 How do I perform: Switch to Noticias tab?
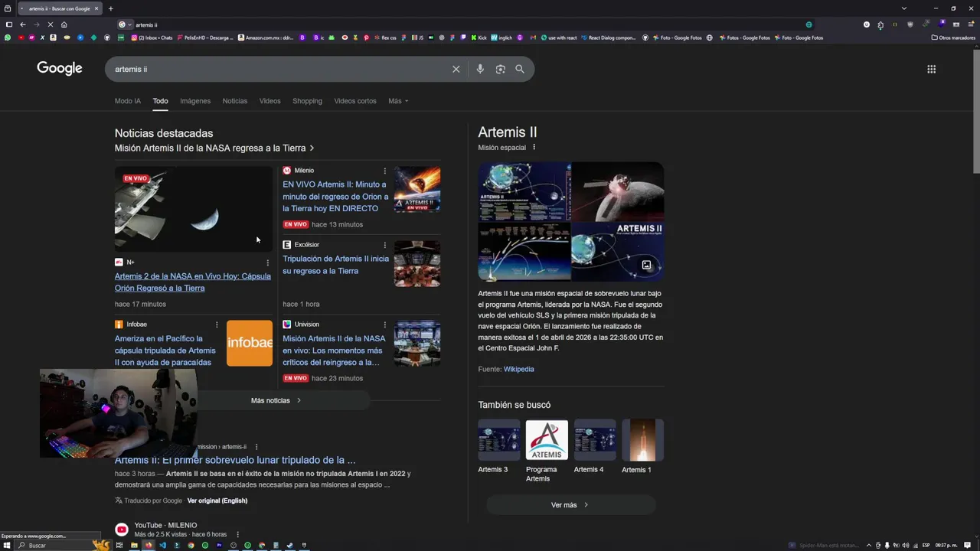pyautogui.click(x=235, y=101)
